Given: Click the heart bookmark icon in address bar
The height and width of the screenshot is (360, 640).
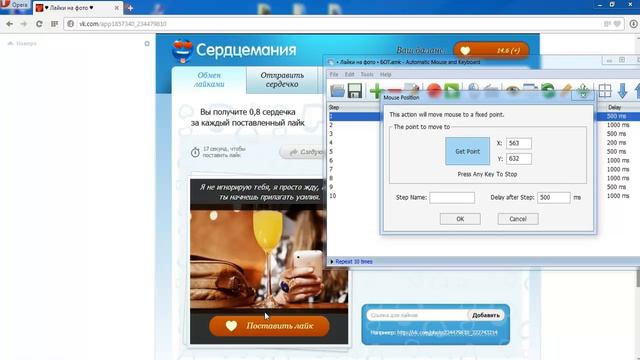Looking at the screenshot, I should coord(617,24).
